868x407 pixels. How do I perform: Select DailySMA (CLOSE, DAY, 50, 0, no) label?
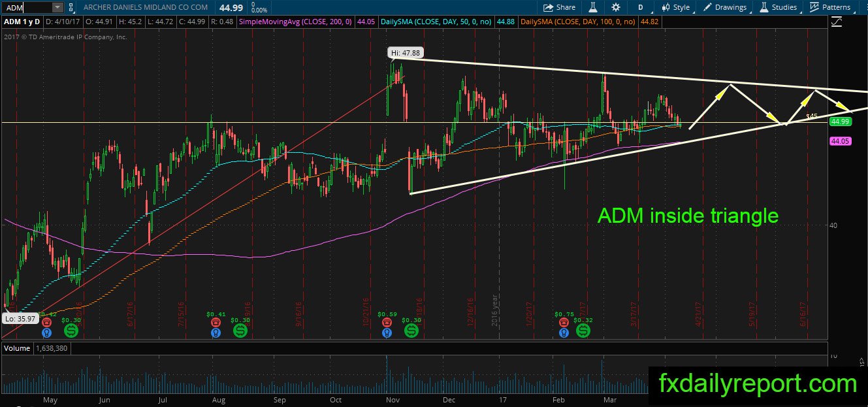click(x=436, y=22)
